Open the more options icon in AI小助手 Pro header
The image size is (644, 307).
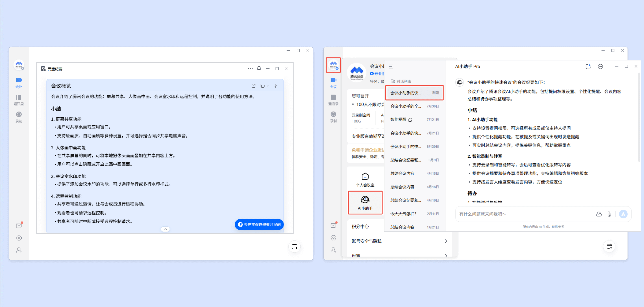pyautogui.click(x=600, y=66)
